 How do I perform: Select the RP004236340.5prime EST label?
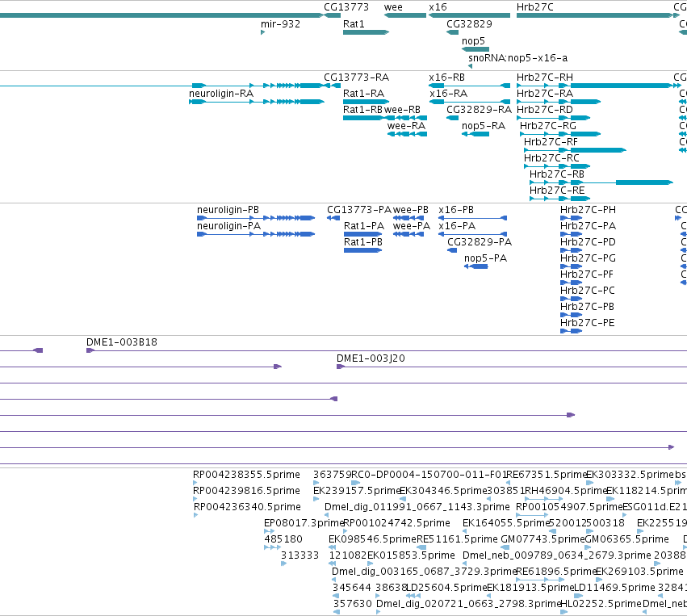point(247,507)
